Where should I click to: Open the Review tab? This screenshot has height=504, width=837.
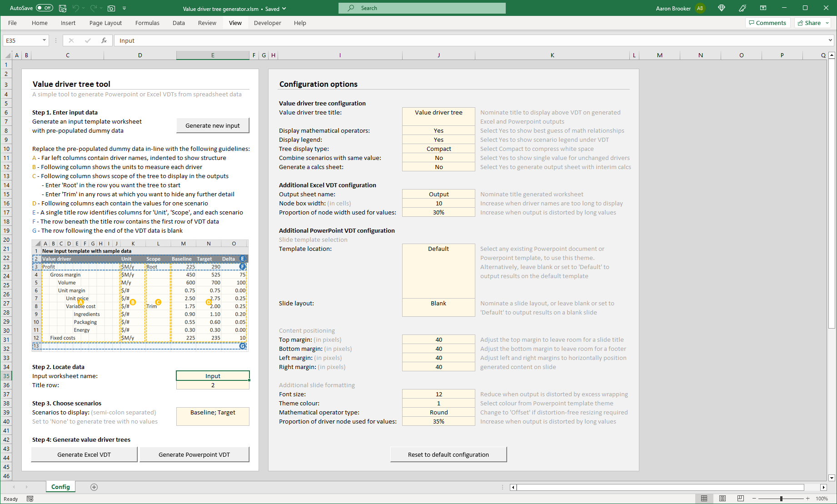[207, 23]
